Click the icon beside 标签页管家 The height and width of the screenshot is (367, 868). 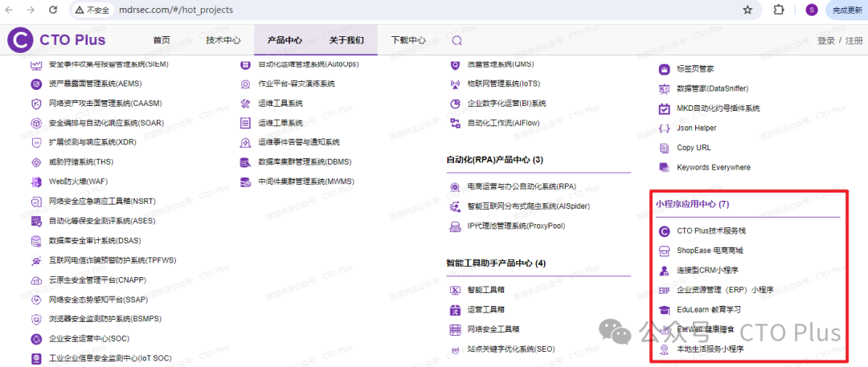point(665,70)
